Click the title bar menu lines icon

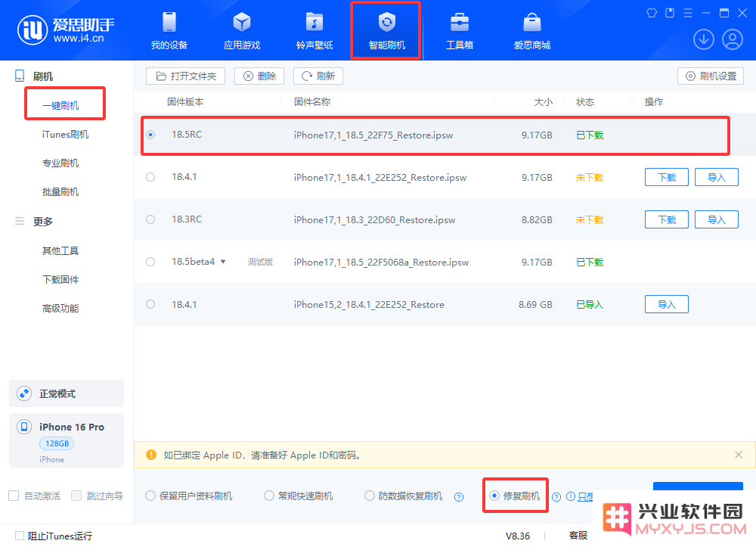[688, 13]
